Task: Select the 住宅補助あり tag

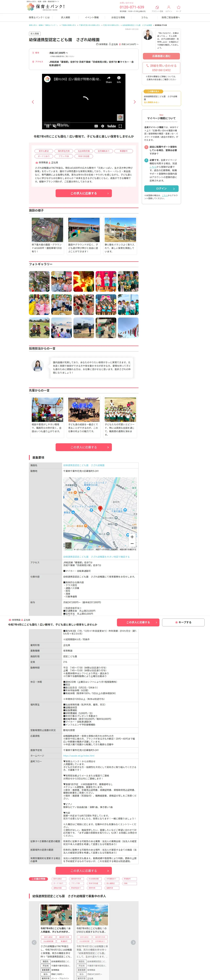Action: [103, 151]
